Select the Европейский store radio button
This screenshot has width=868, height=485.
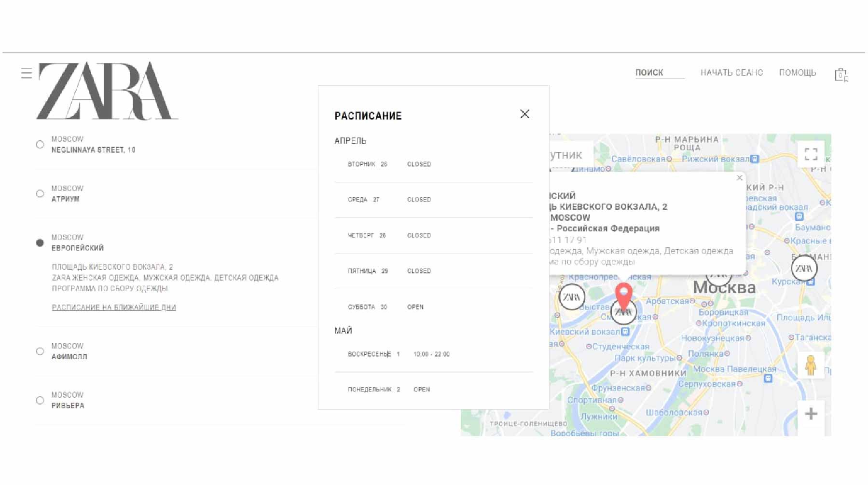coord(40,242)
